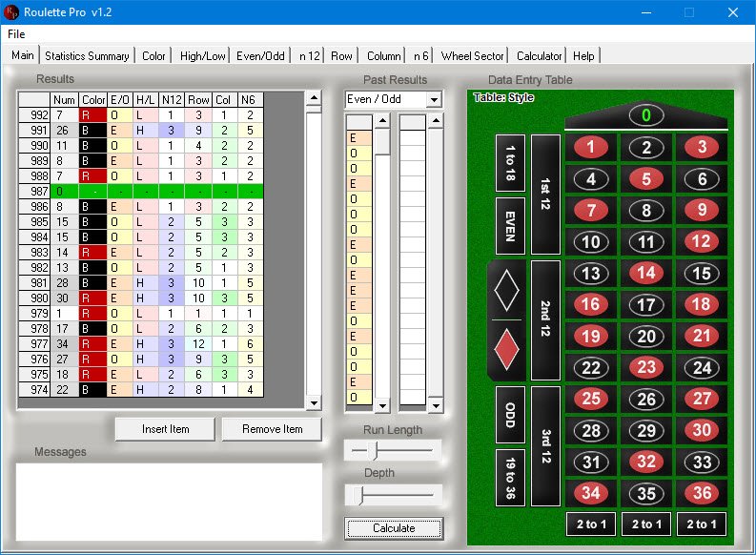Image resolution: width=756 pixels, height=555 pixels.
Task: Click the 1st 12 dozen bet
Action: tap(545, 195)
